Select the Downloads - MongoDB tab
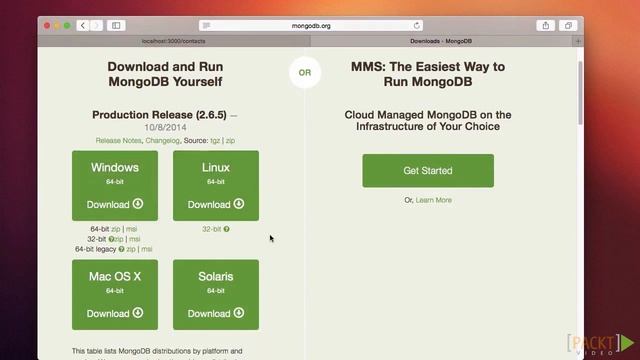Screen dimensions: 640x360 pos(441,41)
